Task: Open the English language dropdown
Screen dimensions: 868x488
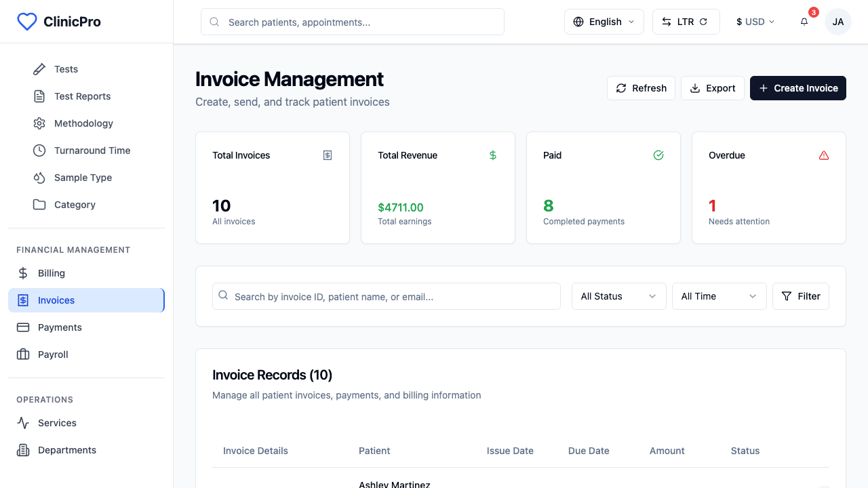Action: click(604, 22)
